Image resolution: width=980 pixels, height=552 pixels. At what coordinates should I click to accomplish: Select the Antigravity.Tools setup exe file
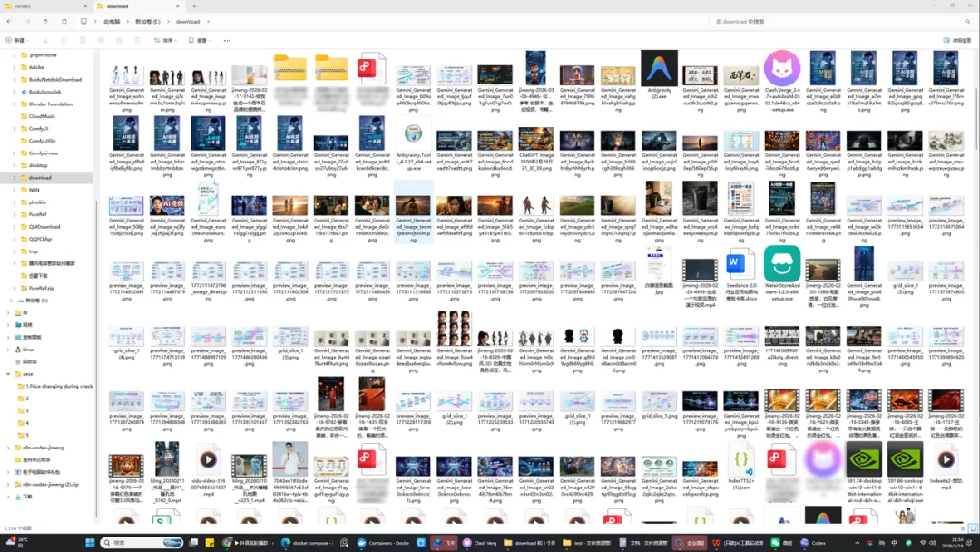point(413,133)
